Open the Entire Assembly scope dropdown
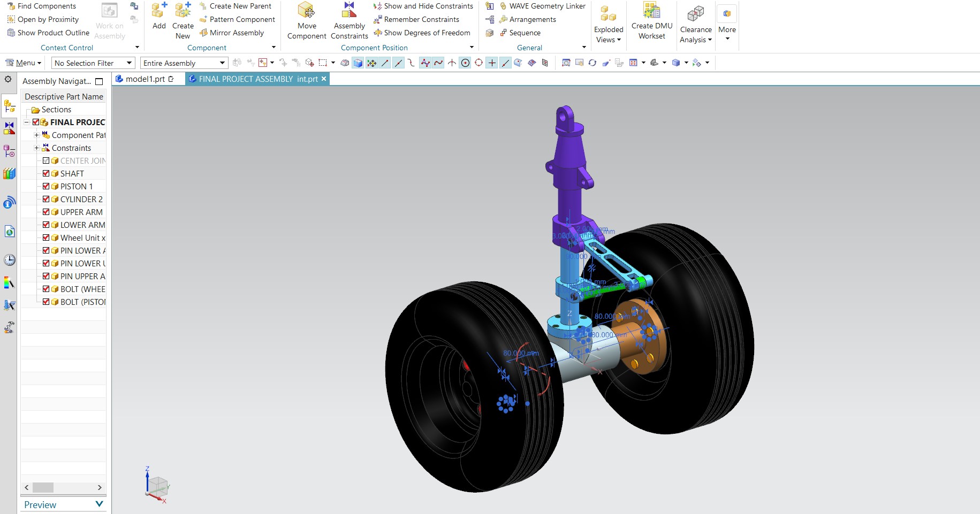980x514 pixels. click(x=184, y=63)
